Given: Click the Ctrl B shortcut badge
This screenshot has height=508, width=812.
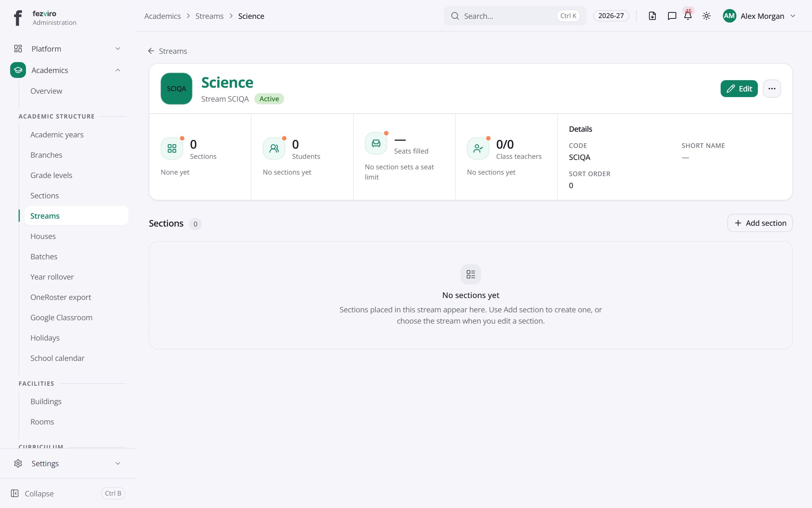Looking at the screenshot, I should pos(113,493).
